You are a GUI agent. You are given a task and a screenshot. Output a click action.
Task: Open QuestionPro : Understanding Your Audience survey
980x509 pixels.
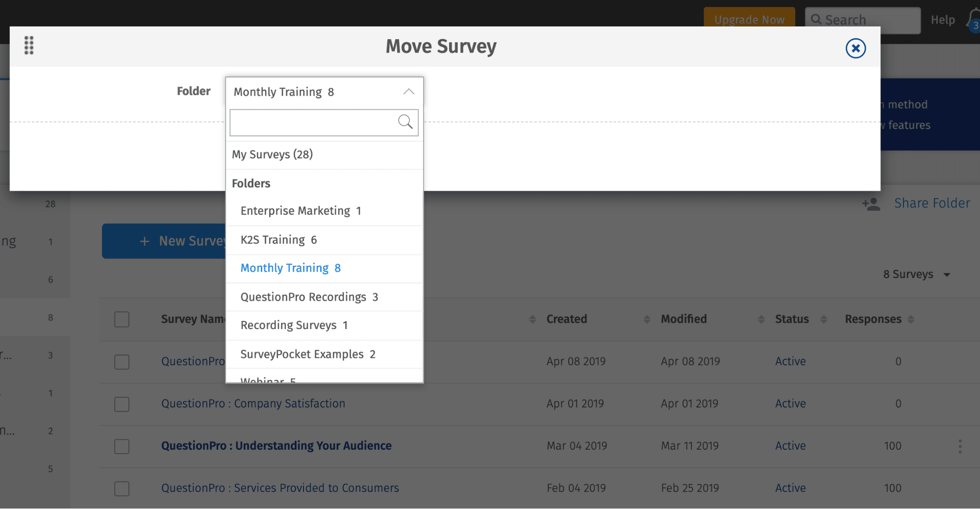(276, 446)
